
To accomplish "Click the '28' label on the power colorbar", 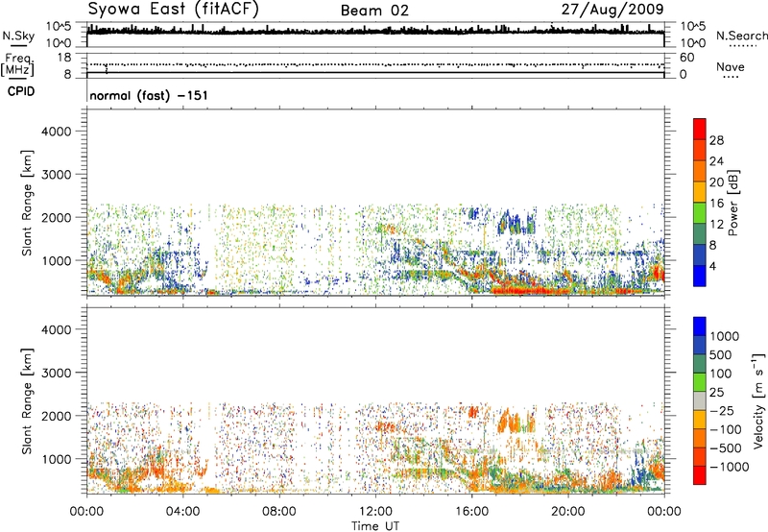I will pyautogui.click(x=716, y=140).
